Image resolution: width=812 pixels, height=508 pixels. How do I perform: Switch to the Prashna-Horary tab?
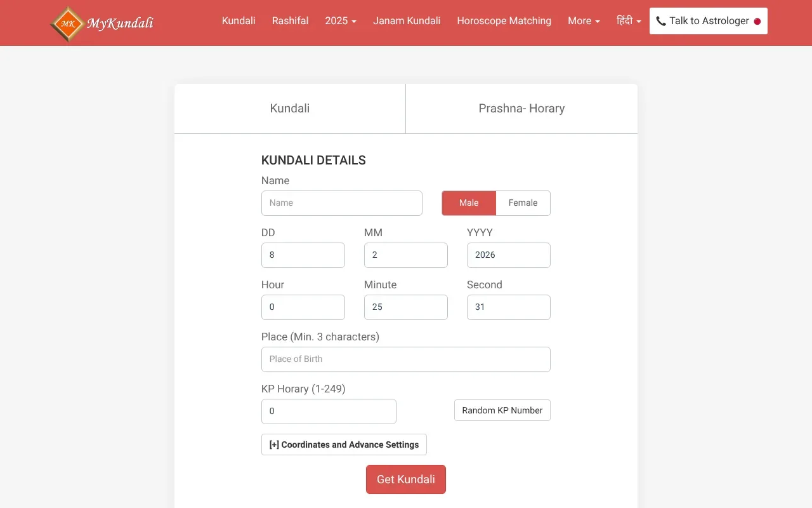tap(521, 108)
